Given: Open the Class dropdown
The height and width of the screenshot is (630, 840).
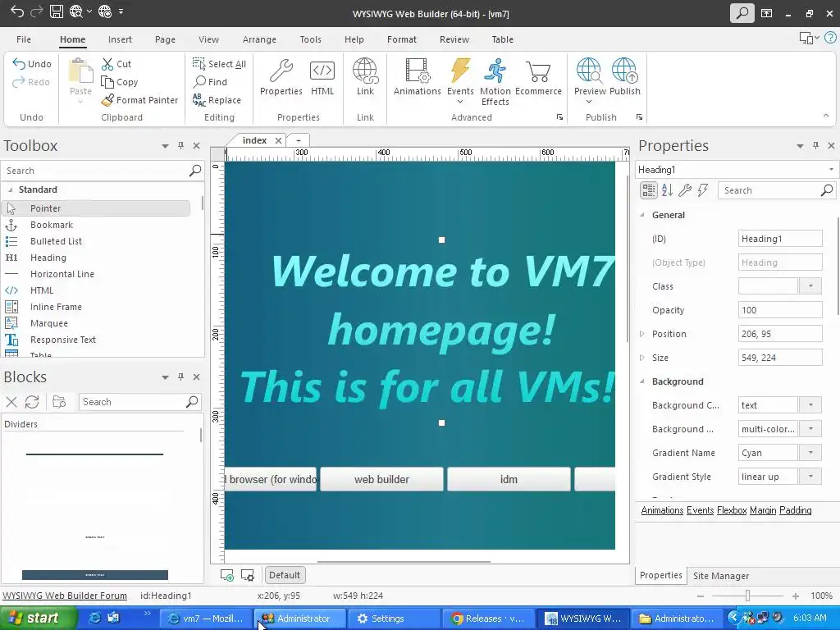Looking at the screenshot, I should coord(810,286).
